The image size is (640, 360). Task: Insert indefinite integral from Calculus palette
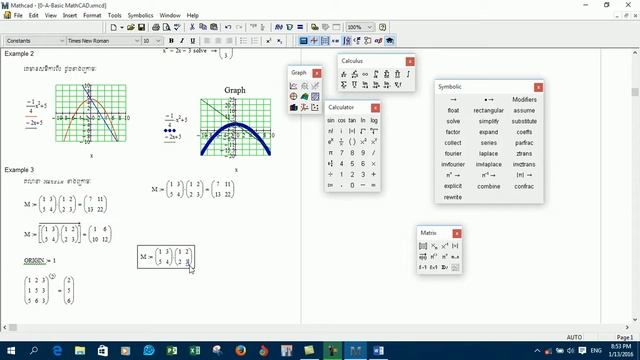pyautogui.click(x=408, y=74)
